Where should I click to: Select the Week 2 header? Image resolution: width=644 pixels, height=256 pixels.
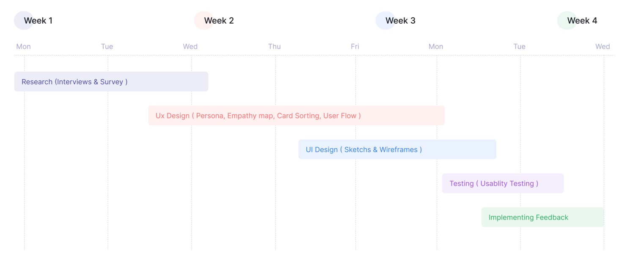coord(219,20)
